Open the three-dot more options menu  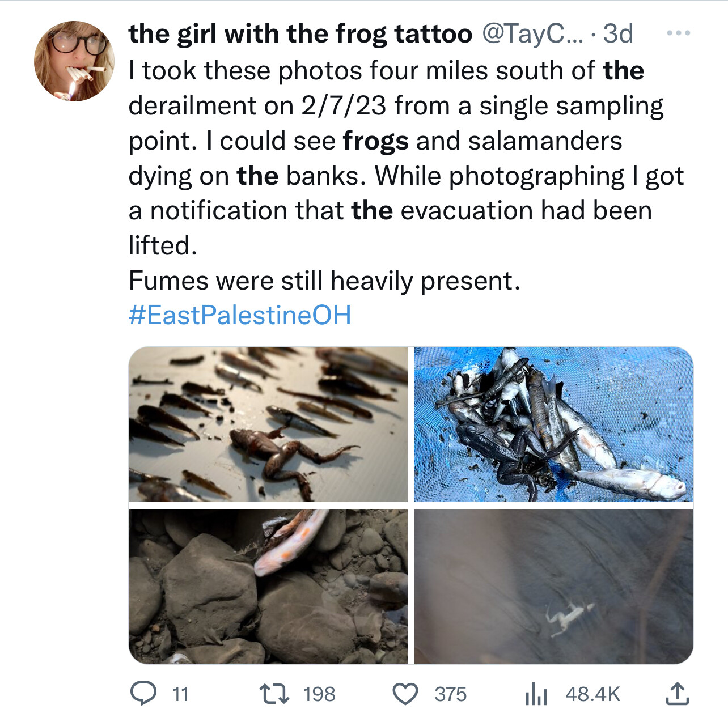678,33
